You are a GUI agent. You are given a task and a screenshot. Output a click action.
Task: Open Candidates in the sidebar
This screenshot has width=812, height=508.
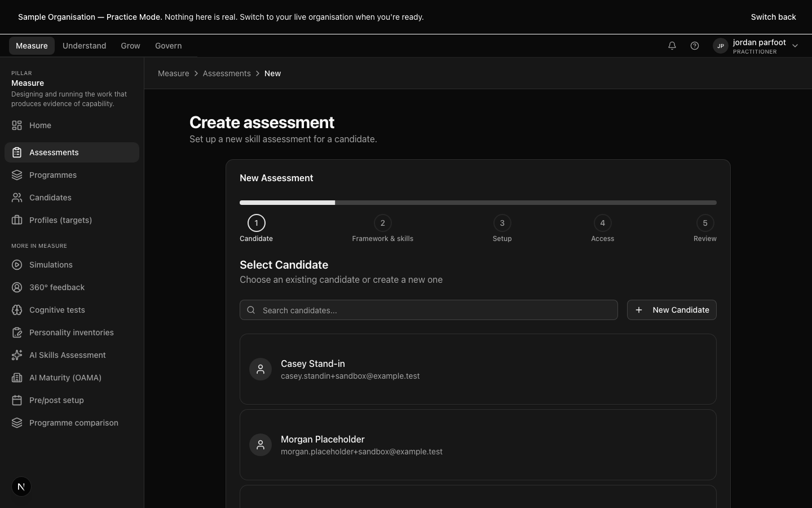coord(72,198)
